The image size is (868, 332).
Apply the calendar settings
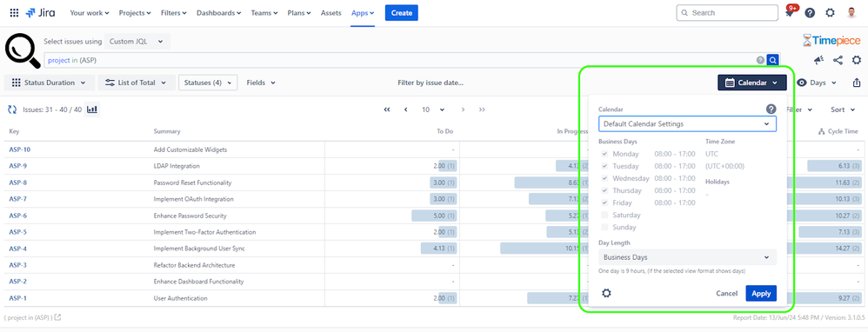click(x=761, y=293)
